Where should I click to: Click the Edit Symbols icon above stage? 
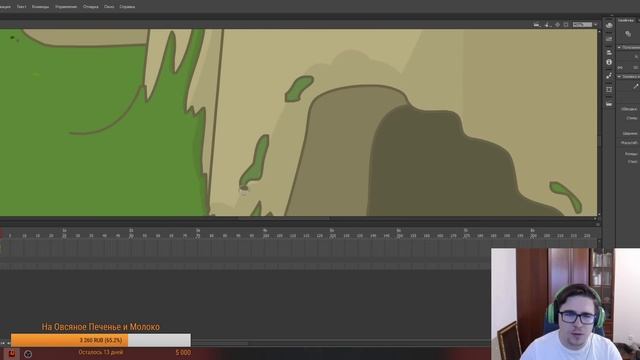(548, 25)
